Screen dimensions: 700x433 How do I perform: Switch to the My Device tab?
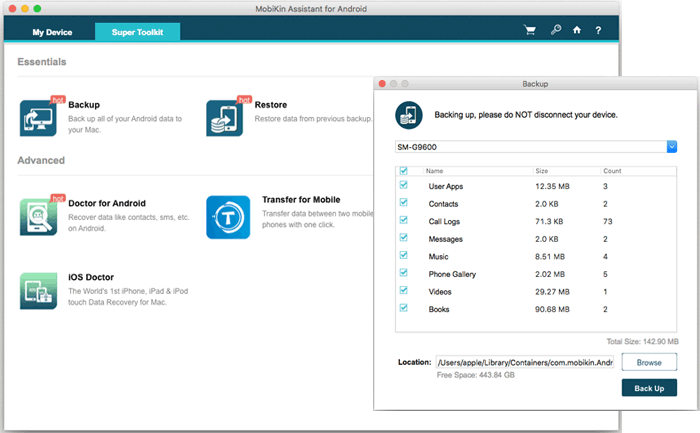coord(52,32)
